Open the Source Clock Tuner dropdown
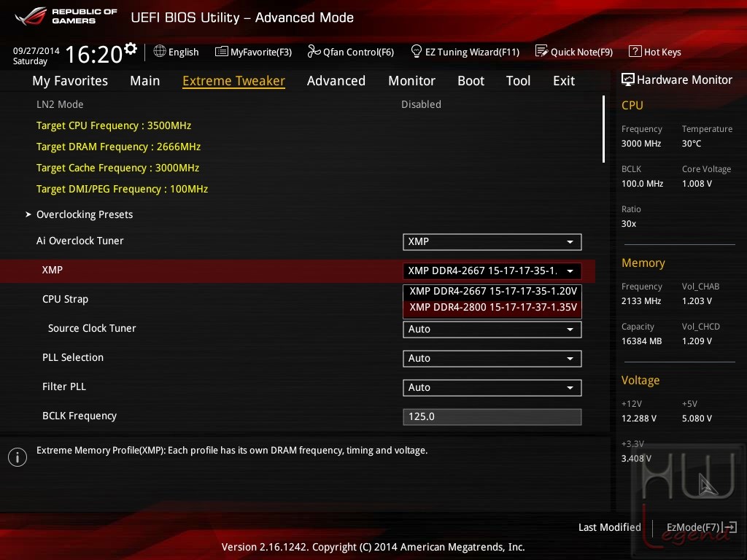Viewport: 747px width, 560px height. 492,330
